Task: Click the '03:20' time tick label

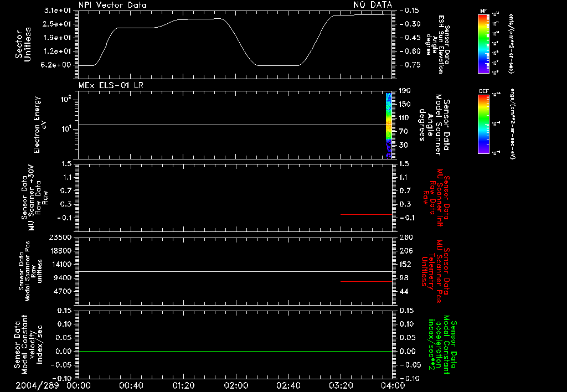Action: (x=341, y=385)
